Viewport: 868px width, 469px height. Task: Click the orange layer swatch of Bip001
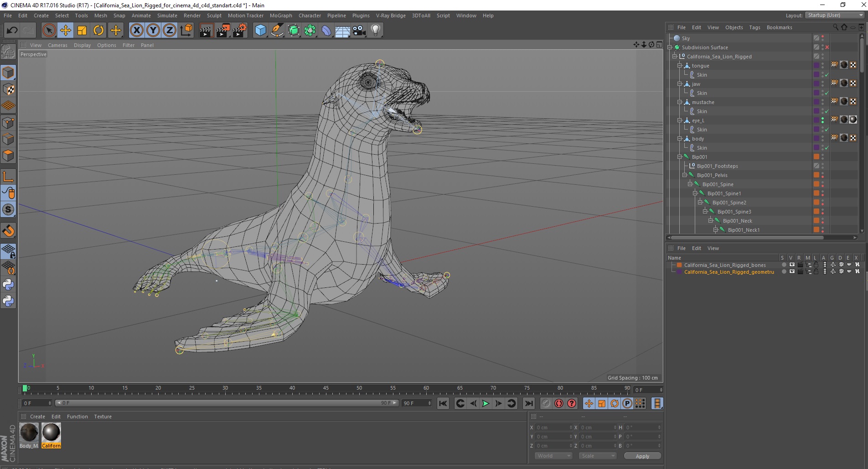(816, 157)
